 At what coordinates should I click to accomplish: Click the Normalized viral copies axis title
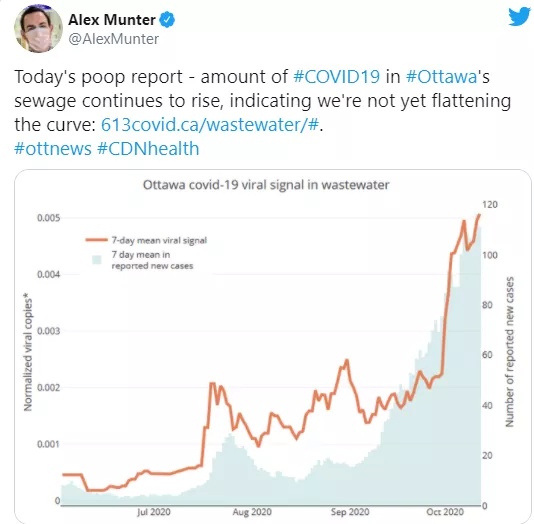click(28, 352)
